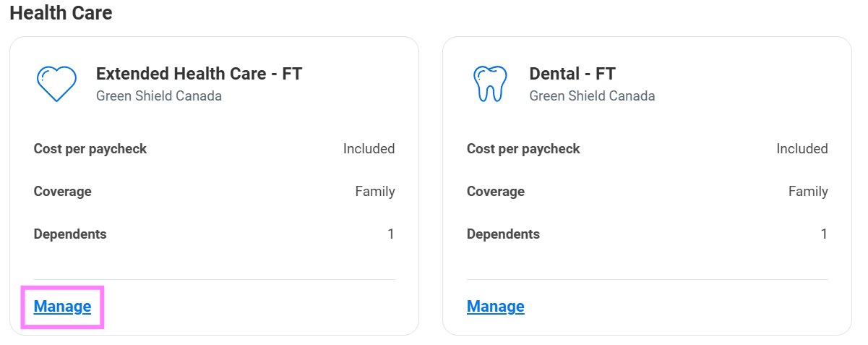Click Dependents label in Extended Health Care card
The width and height of the screenshot is (868, 345).
point(69,234)
